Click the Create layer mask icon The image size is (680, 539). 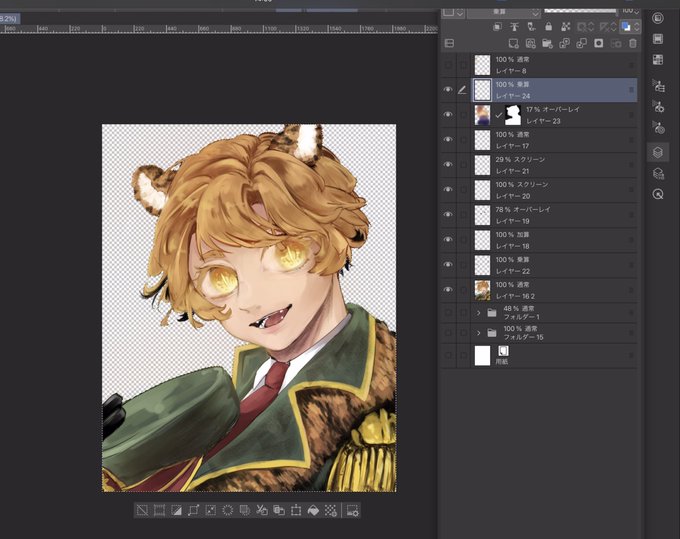click(x=598, y=43)
